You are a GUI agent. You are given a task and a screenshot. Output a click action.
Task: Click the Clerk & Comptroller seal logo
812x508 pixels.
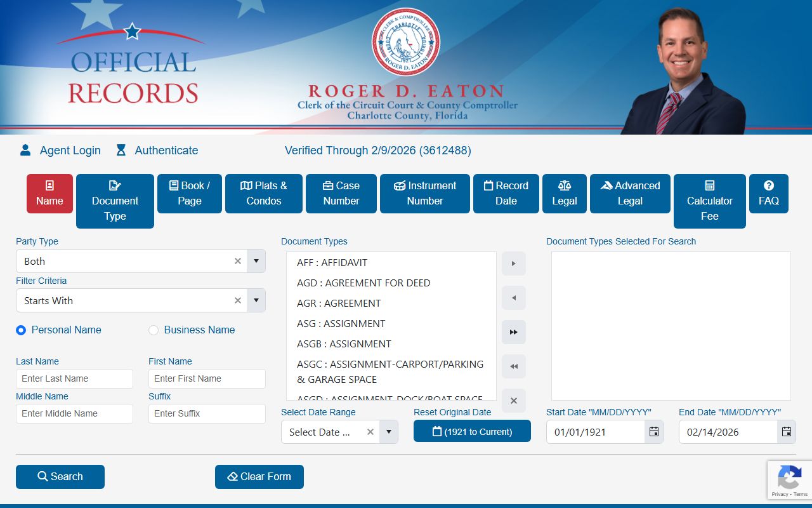click(x=406, y=41)
